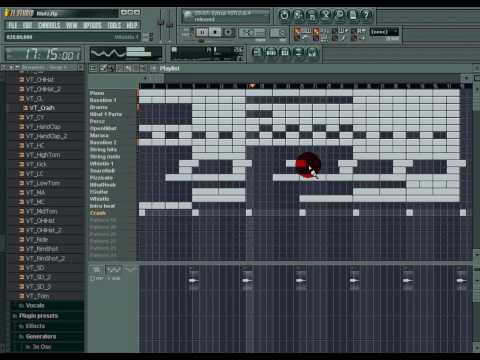Image resolution: width=480 pixels, height=360 pixels.
Task: Open the Playlist options menu icon
Action: [x=93, y=68]
